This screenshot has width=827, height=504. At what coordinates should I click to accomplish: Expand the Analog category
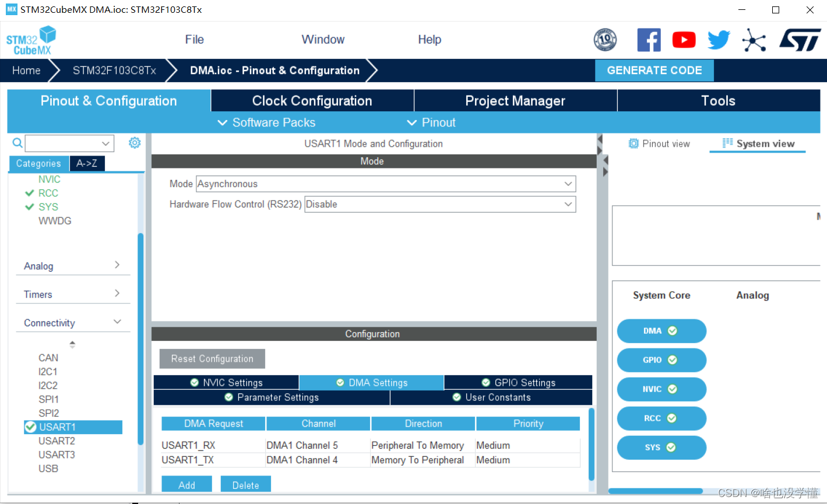[x=72, y=266]
